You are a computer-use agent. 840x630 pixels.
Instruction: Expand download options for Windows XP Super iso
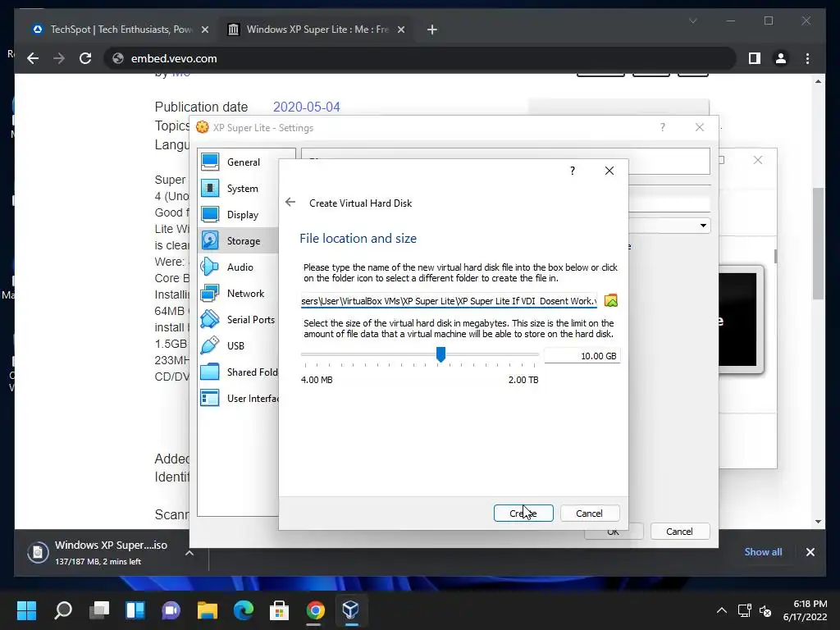(x=189, y=553)
